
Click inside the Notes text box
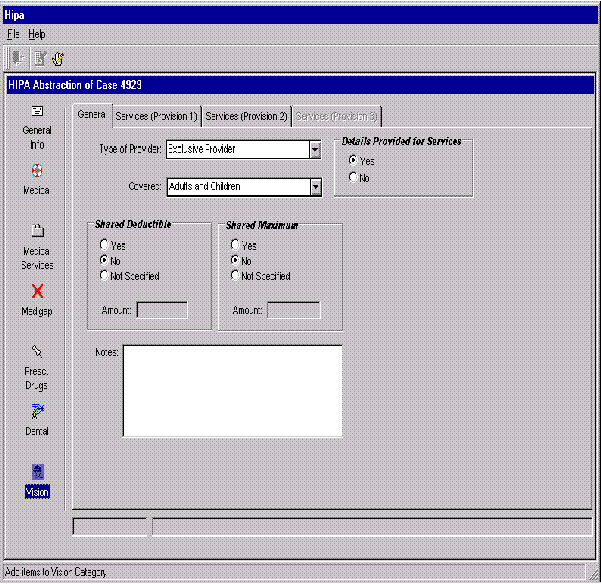[x=232, y=390]
